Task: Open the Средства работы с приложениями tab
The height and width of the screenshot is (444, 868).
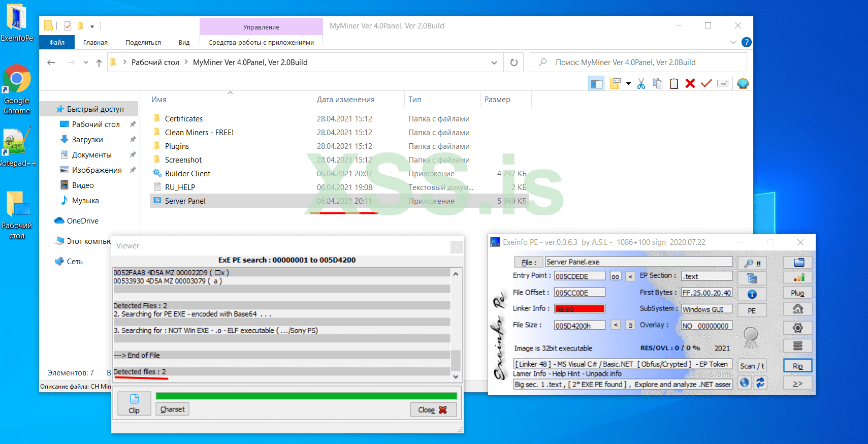Action: (x=261, y=43)
